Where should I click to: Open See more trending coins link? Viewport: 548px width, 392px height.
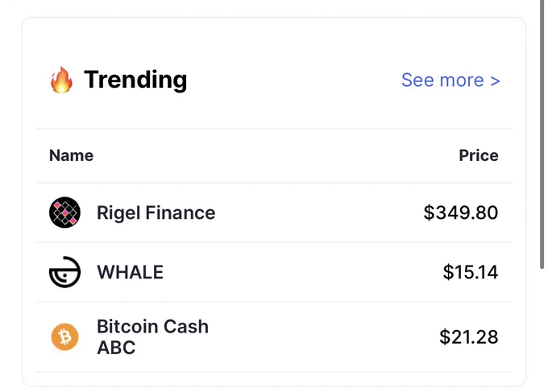point(450,80)
